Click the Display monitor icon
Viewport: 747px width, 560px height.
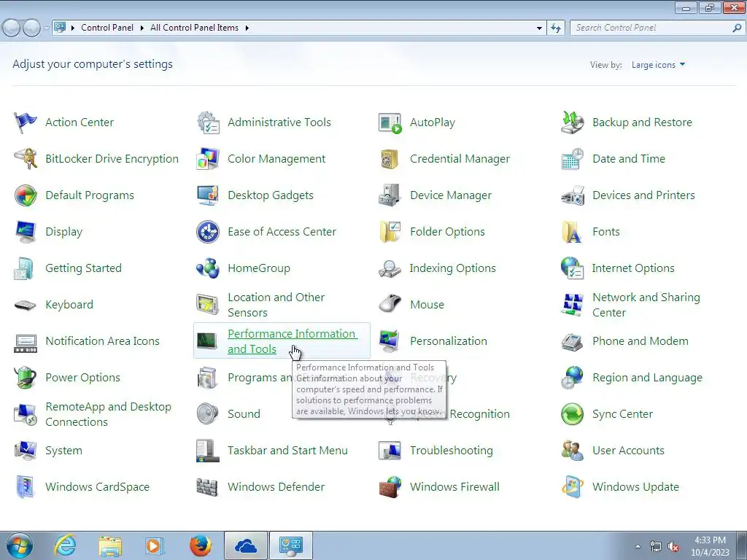click(x=26, y=232)
